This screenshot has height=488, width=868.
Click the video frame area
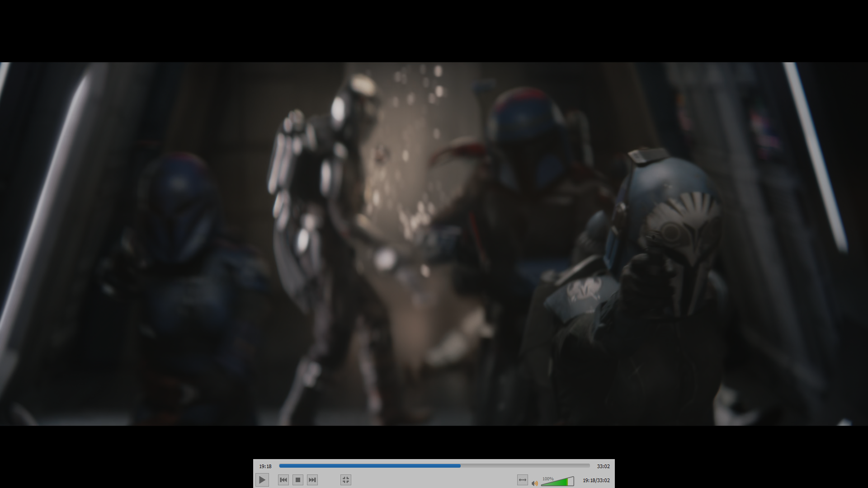click(434, 244)
